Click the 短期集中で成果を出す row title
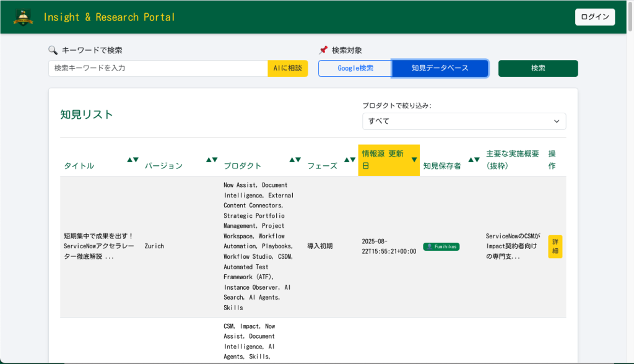Viewport: 634px width, 364px height. point(99,246)
